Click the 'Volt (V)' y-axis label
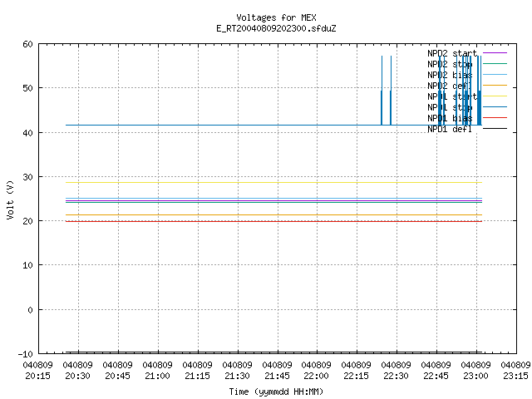532x399 pixels. tap(10, 199)
